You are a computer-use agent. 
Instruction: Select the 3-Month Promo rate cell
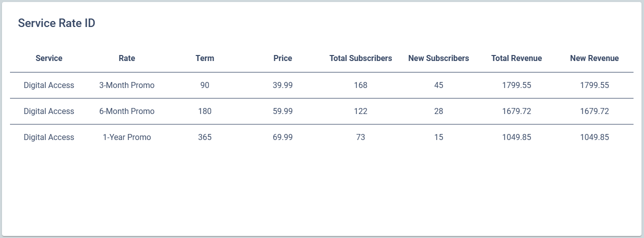click(127, 85)
